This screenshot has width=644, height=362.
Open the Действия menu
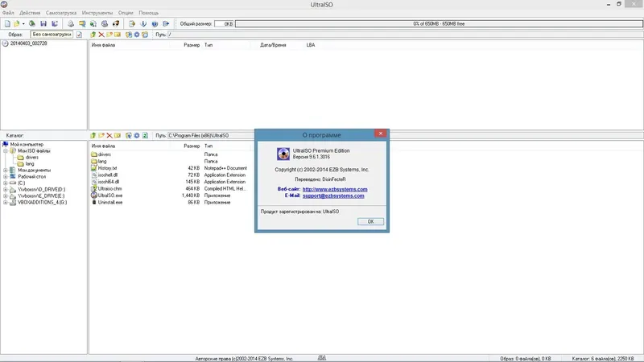pos(30,13)
